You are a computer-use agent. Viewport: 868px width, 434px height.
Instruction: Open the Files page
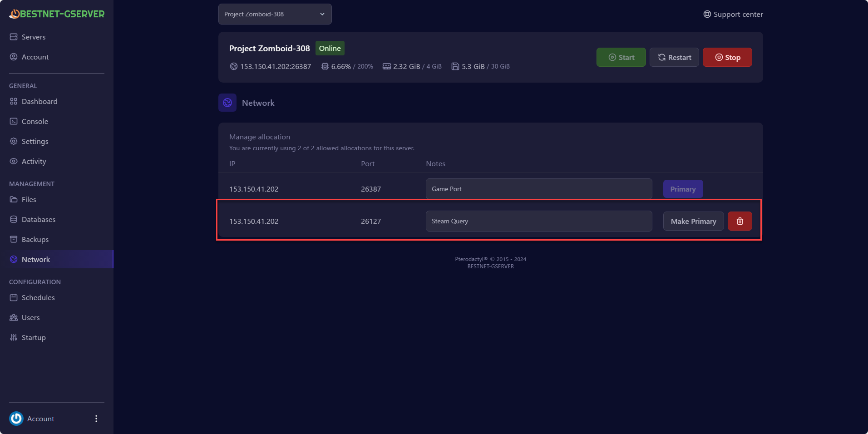point(29,199)
